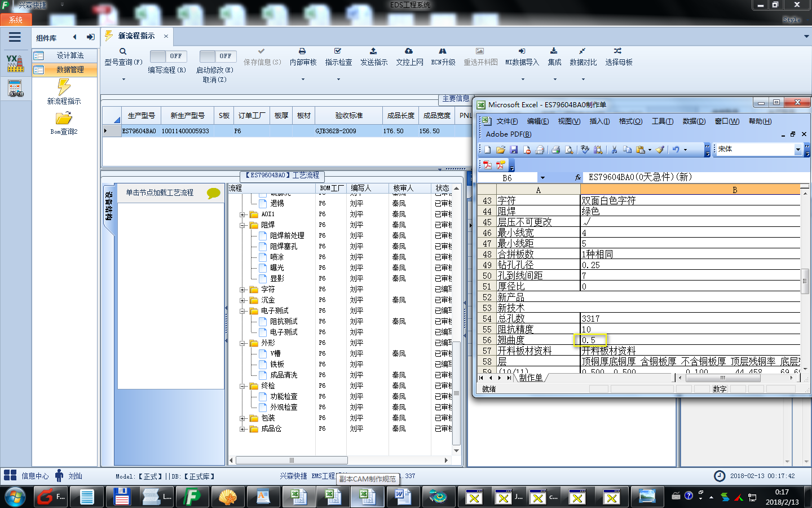Click the calculator icon in left strip

click(15, 89)
